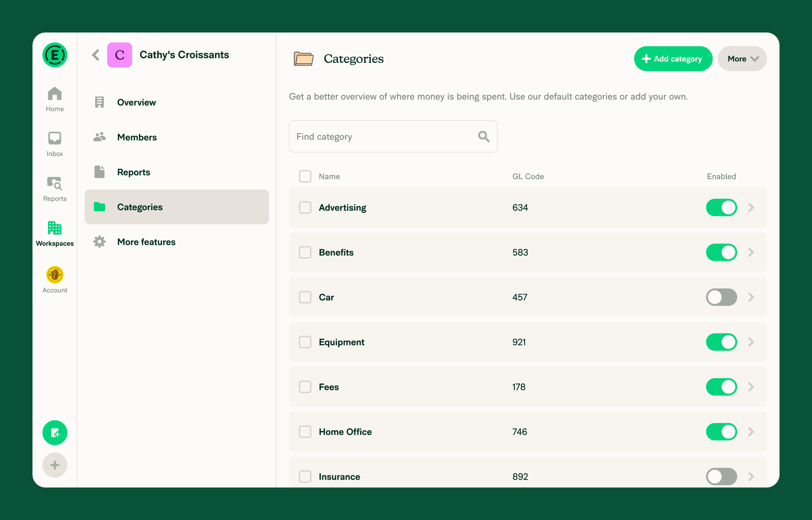The image size is (812, 520).
Task: Enable the Car category toggle
Action: click(x=721, y=297)
